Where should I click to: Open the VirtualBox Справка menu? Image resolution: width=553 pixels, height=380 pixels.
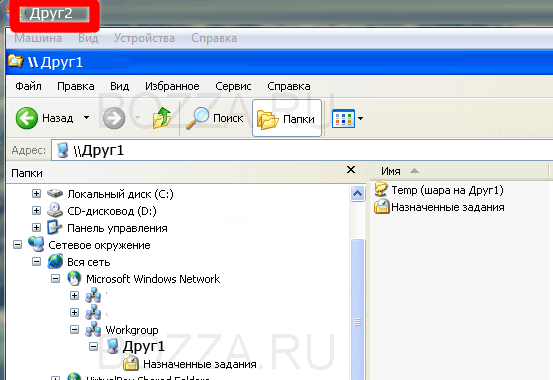[x=214, y=38]
